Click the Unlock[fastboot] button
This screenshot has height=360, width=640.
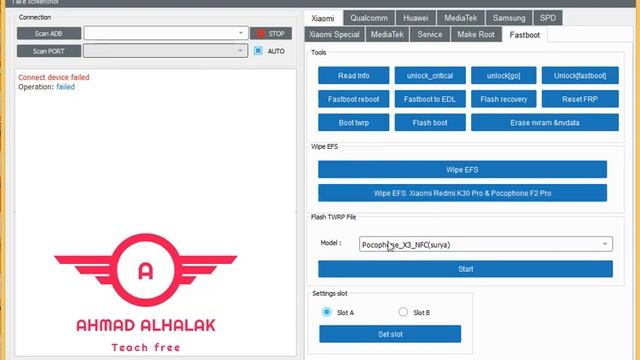click(x=580, y=76)
